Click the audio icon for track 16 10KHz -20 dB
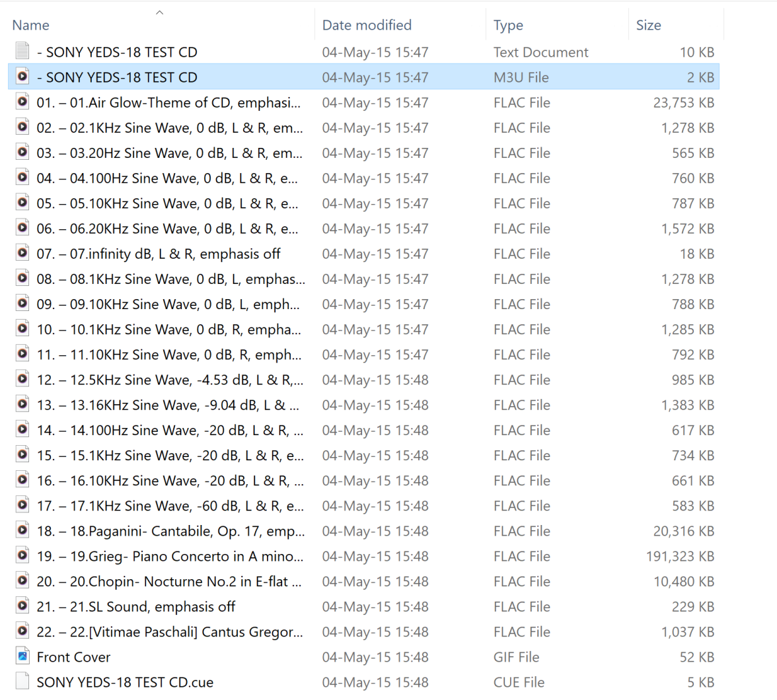Viewport: 777px width, 700px height. click(x=22, y=479)
